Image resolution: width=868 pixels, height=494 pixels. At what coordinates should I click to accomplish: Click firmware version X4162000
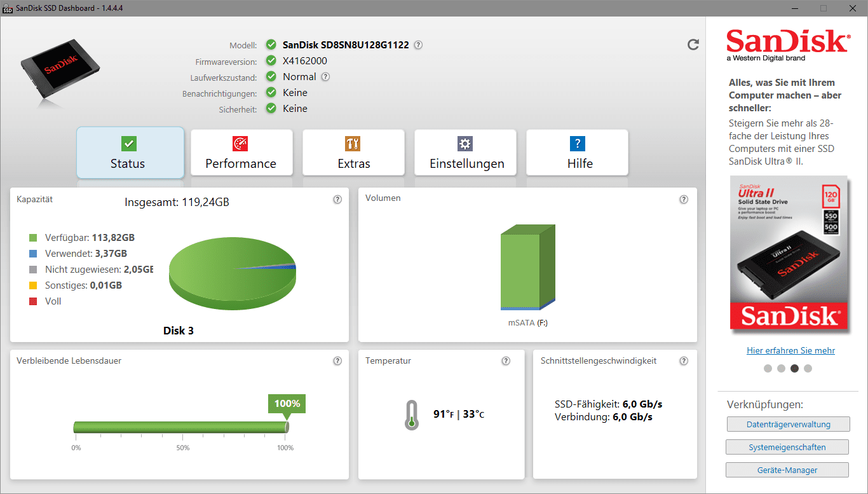[305, 61]
